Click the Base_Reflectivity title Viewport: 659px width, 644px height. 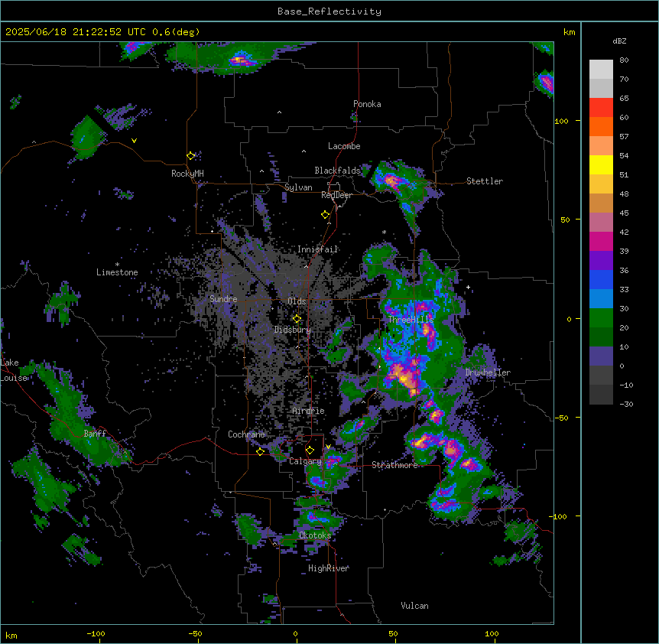coord(329,11)
